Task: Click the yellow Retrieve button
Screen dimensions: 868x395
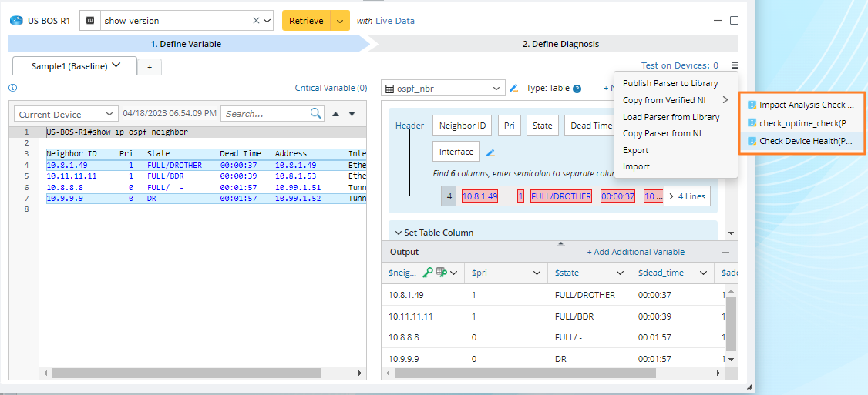Action: tap(306, 21)
